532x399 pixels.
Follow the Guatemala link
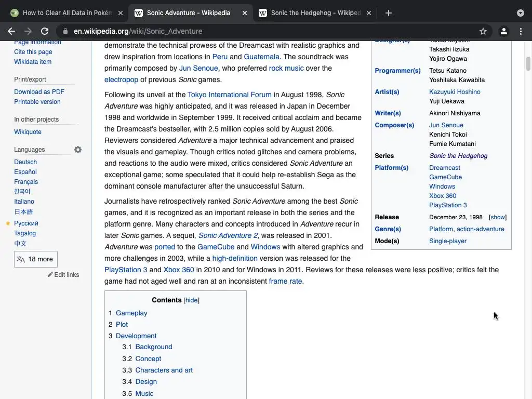pos(262,57)
